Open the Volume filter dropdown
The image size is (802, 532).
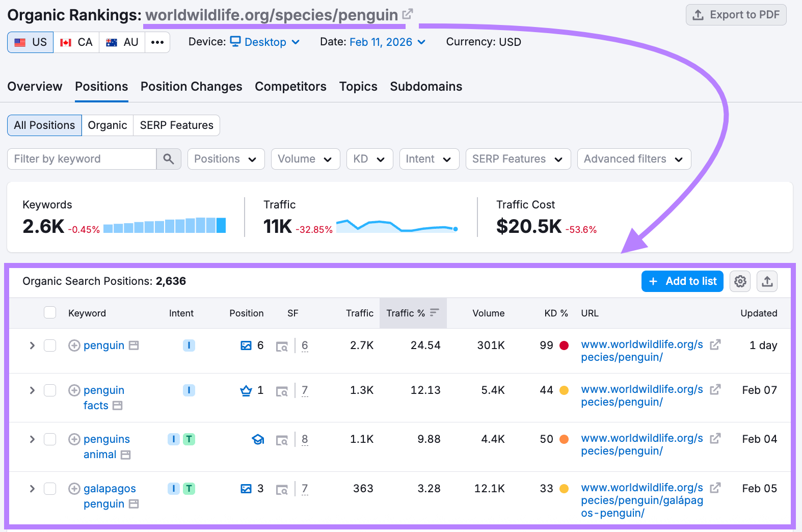tap(305, 159)
